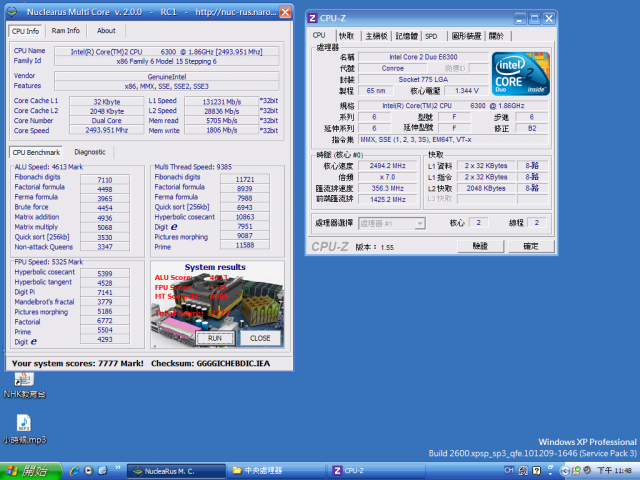The width and height of the screenshot is (640, 480).
Task: Click the 驗證 button in CPU-Z
Action: click(x=480, y=246)
